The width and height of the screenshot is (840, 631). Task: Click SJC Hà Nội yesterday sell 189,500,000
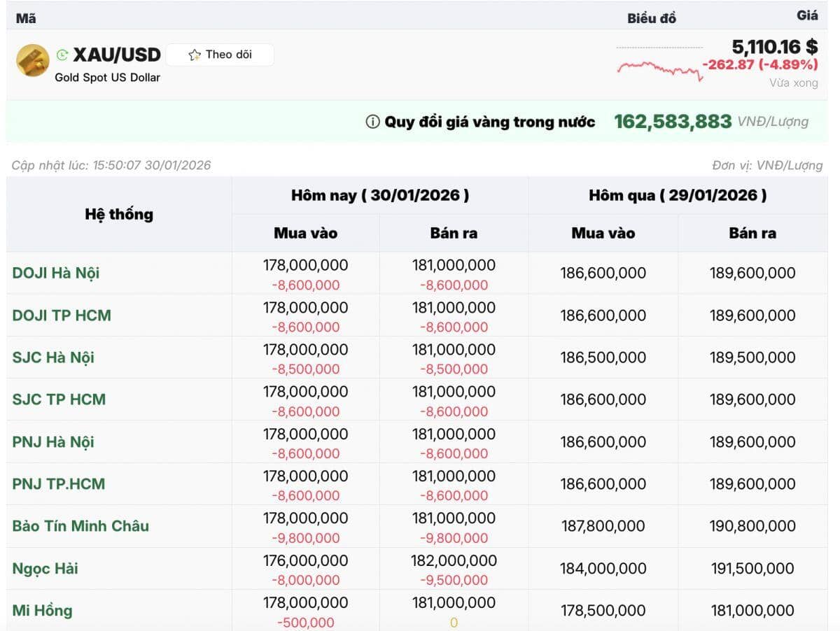click(752, 357)
